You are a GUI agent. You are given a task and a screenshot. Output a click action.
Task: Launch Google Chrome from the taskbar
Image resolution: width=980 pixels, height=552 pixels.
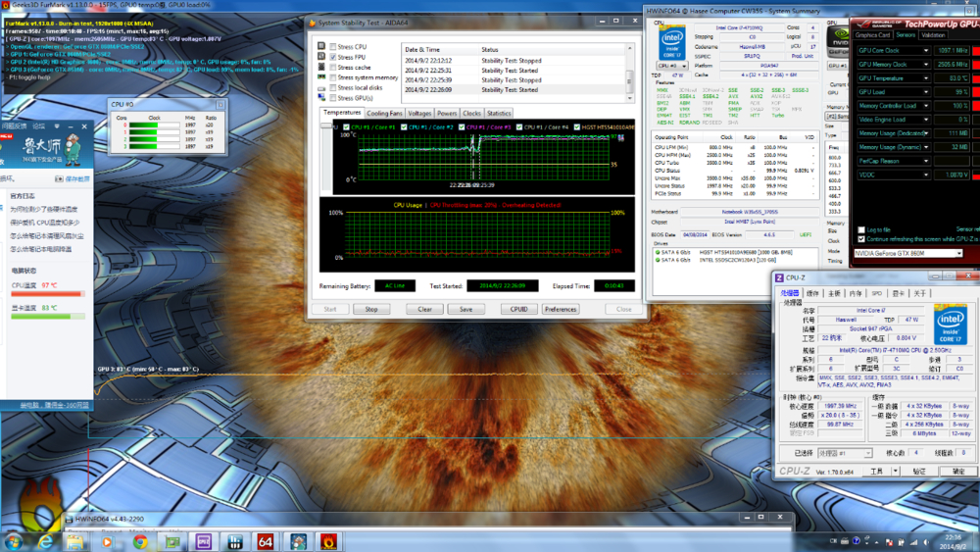pyautogui.click(x=140, y=541)
